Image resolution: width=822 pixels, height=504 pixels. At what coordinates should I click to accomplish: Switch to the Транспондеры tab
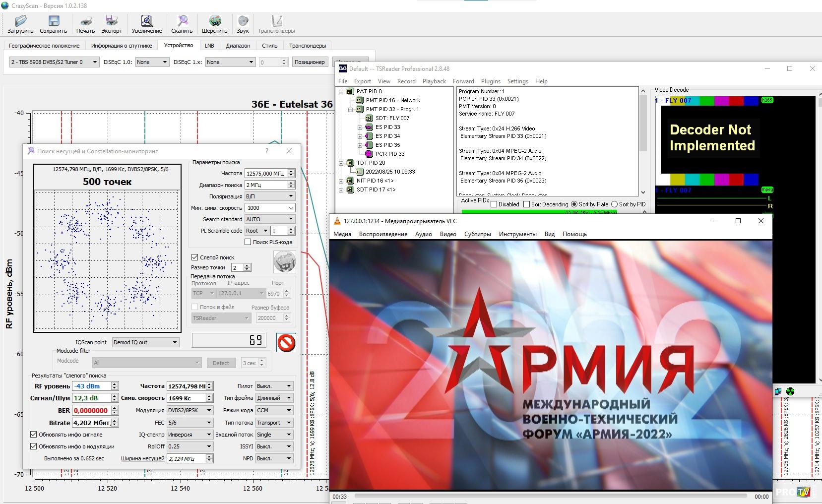307,46
